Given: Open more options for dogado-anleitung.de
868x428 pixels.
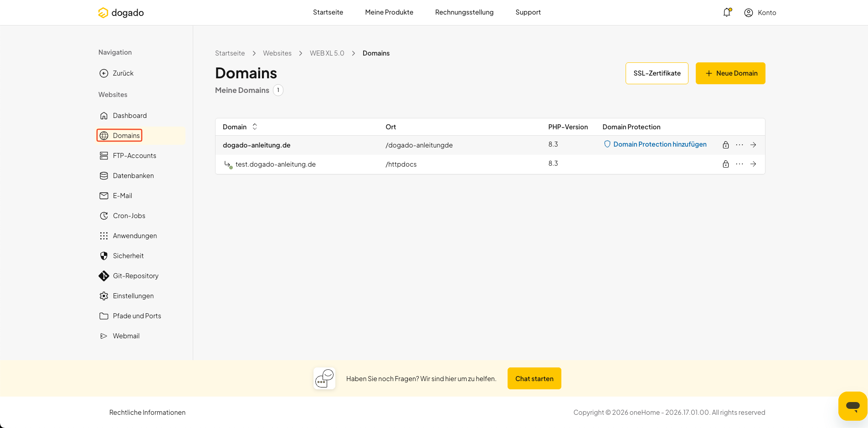Looking at the screenshot, I should 739,145.
